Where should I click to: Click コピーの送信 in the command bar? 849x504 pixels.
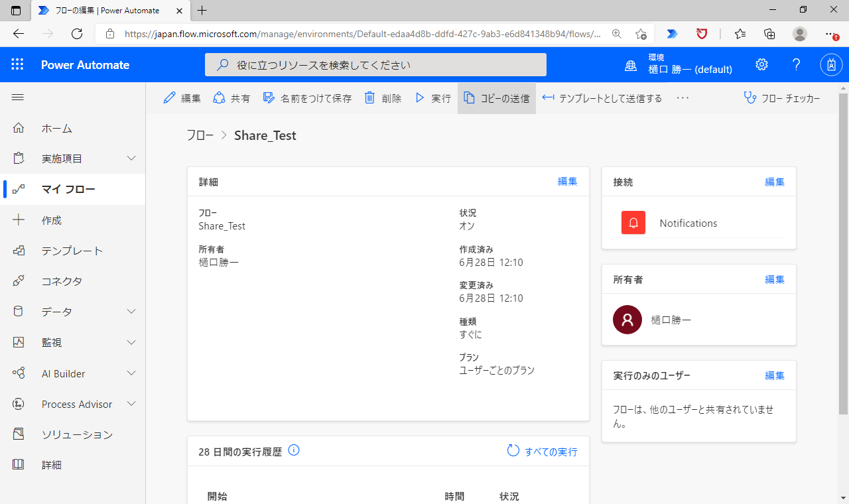[497, 98]
